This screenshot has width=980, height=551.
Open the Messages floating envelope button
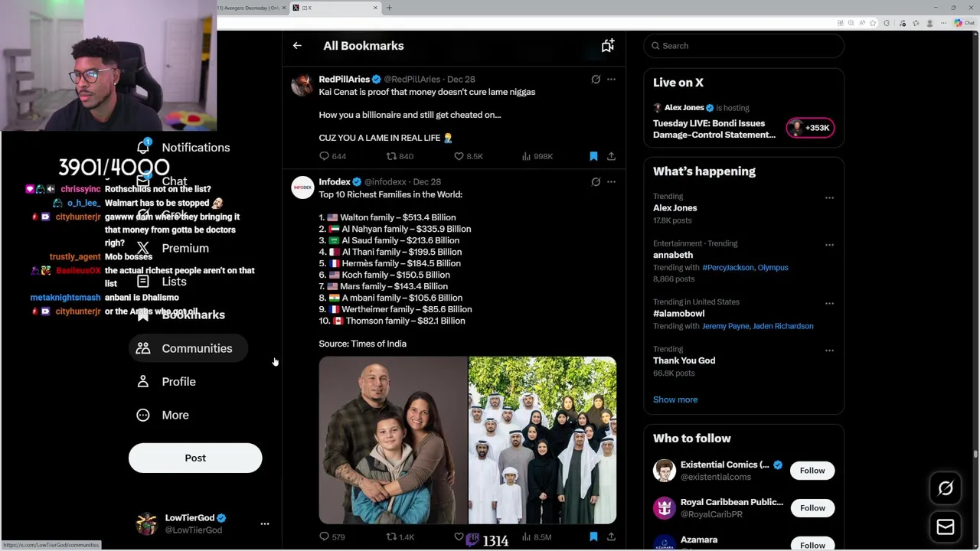[x=946, y=527]
